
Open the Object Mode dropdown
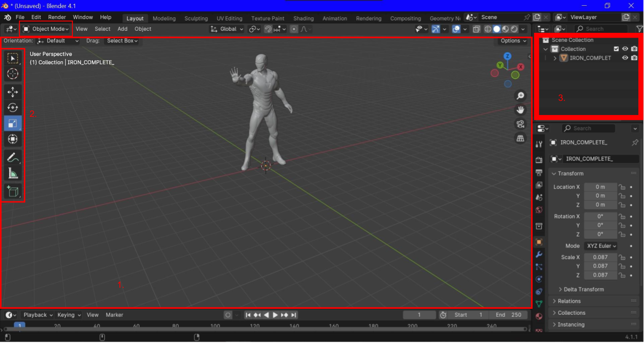[46, 29]
